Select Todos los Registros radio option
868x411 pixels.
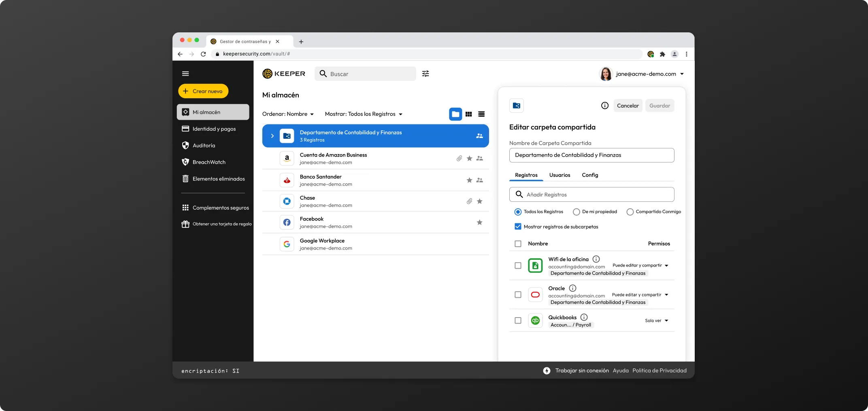point(518,212)
